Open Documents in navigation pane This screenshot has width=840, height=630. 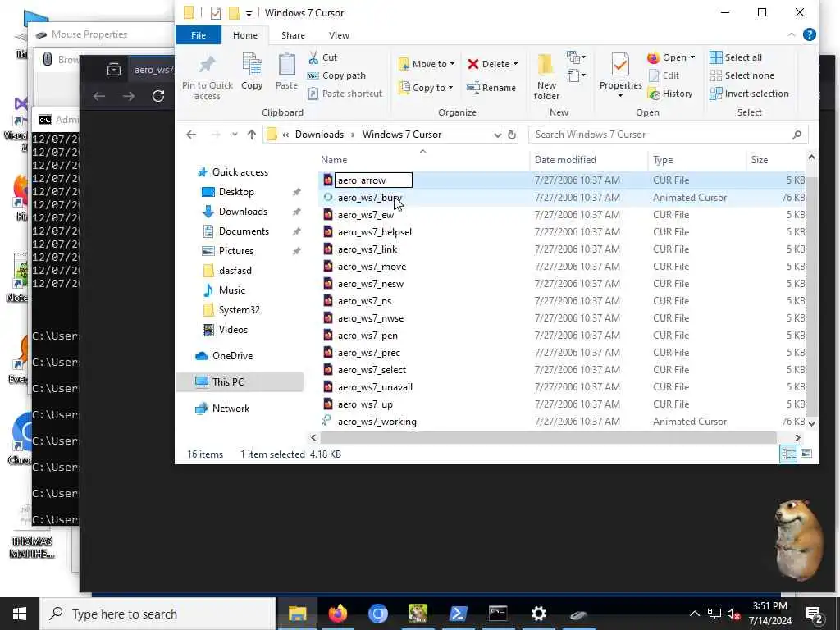point(244,231)
